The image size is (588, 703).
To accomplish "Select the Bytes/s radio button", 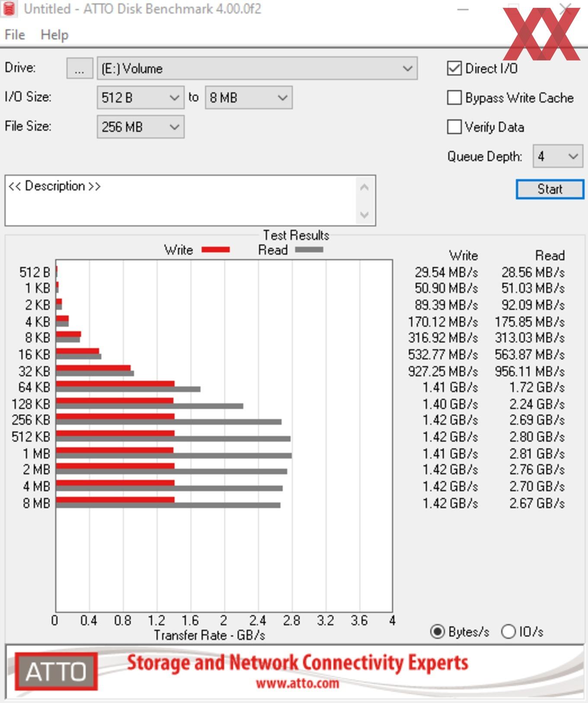I will [x=437, y=632].
